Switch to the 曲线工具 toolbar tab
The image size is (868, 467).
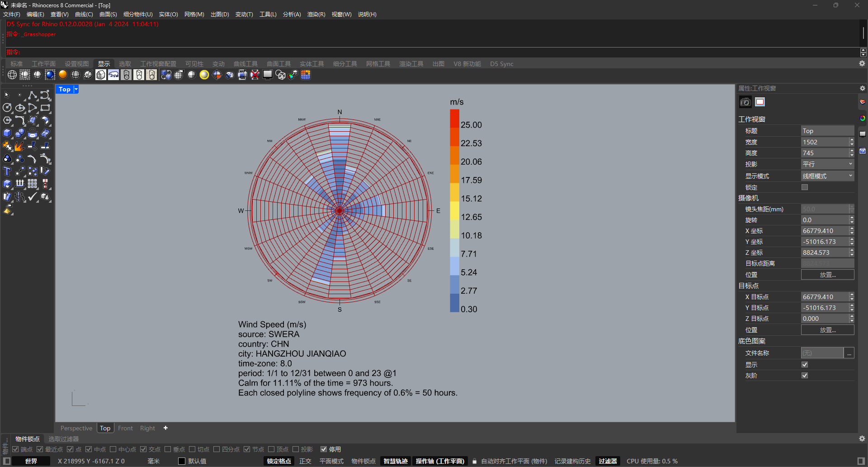pyautogui.click(x=245, y=64)
